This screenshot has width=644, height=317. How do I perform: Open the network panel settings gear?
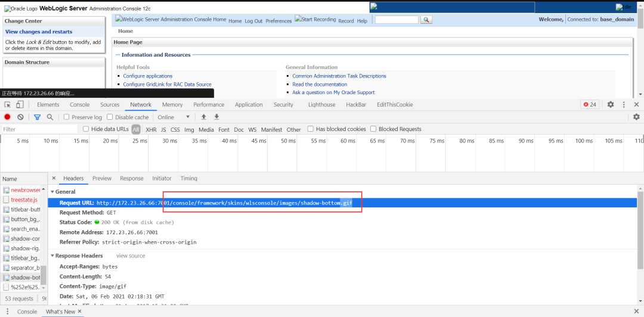tap(637, 117)
